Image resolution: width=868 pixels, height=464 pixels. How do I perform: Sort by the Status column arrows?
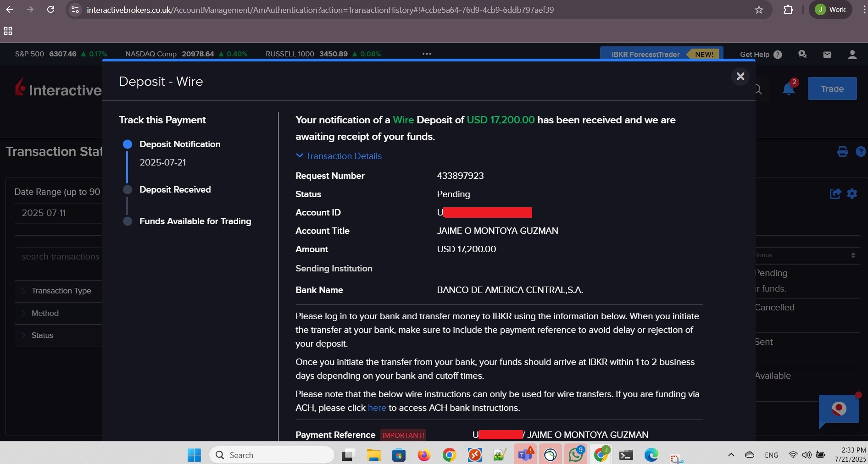tap(853, 255)
